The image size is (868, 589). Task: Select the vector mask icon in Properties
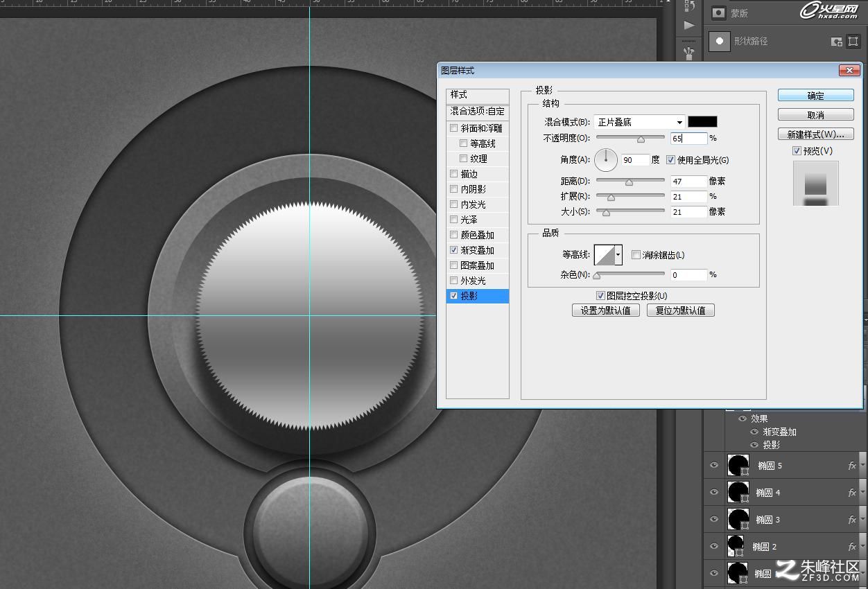[853, 42]
